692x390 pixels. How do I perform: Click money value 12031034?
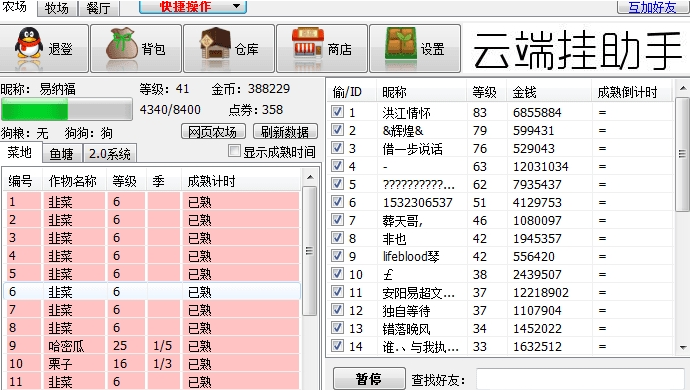[x=541, y=166]
